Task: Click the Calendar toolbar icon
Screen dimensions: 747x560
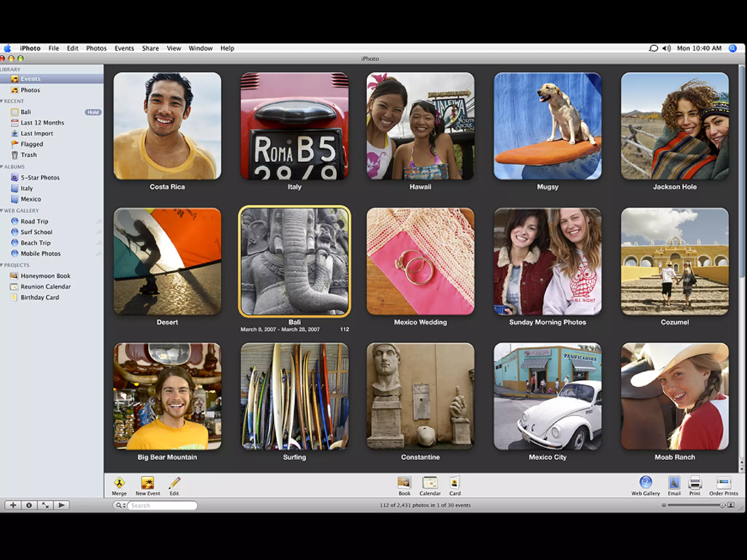Action: (x=430, y=483)
